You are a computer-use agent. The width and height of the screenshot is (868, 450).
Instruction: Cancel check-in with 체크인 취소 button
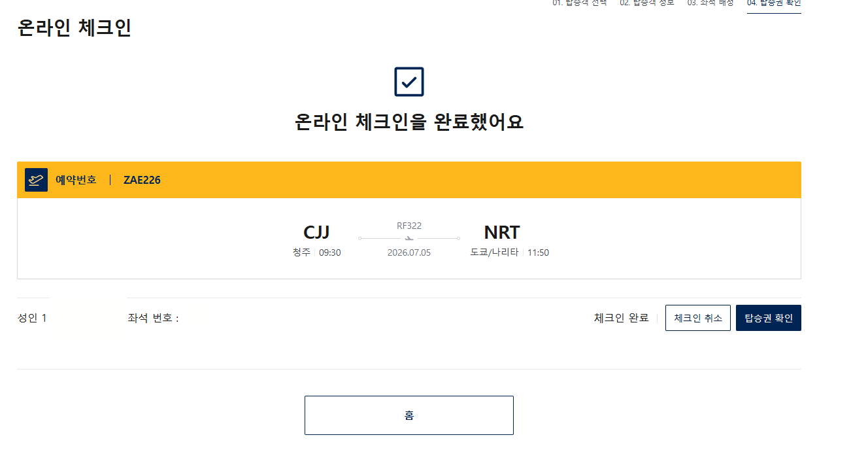698,318
